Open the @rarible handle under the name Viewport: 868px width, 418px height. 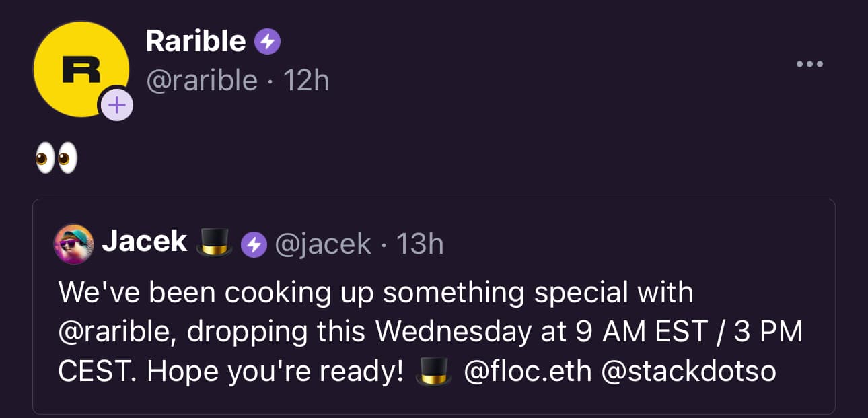click(x=202, y=81)
